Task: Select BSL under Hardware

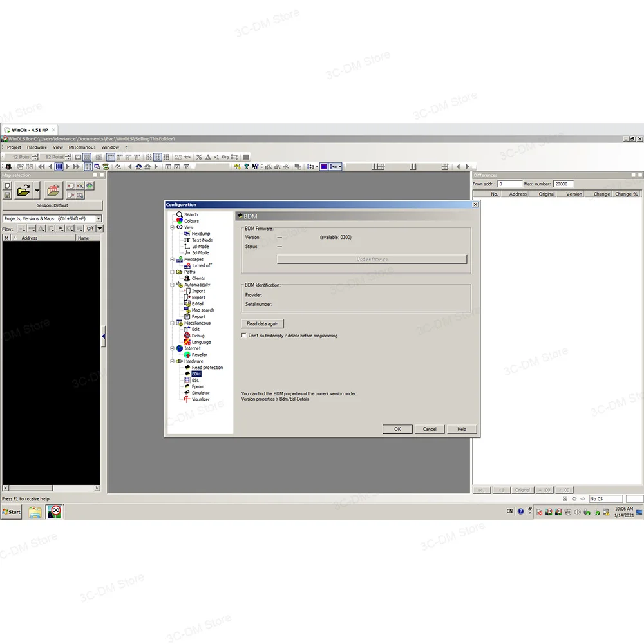Action: 195,380
